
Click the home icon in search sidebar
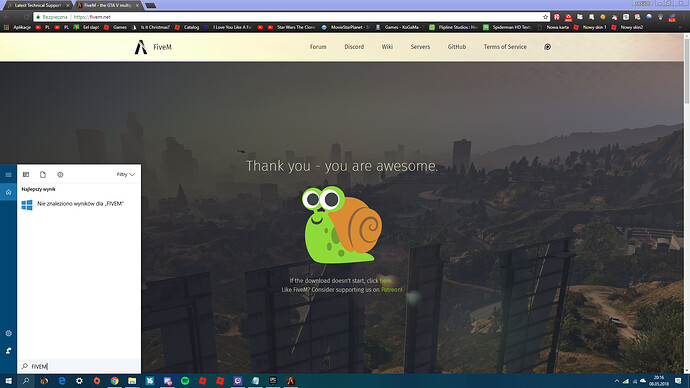click(8, 192)
